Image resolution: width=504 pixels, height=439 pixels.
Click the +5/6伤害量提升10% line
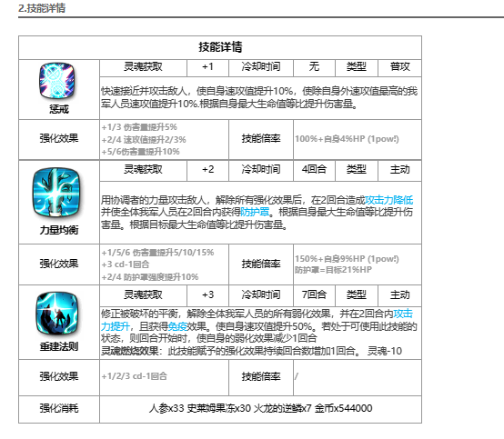click(140, 152)
